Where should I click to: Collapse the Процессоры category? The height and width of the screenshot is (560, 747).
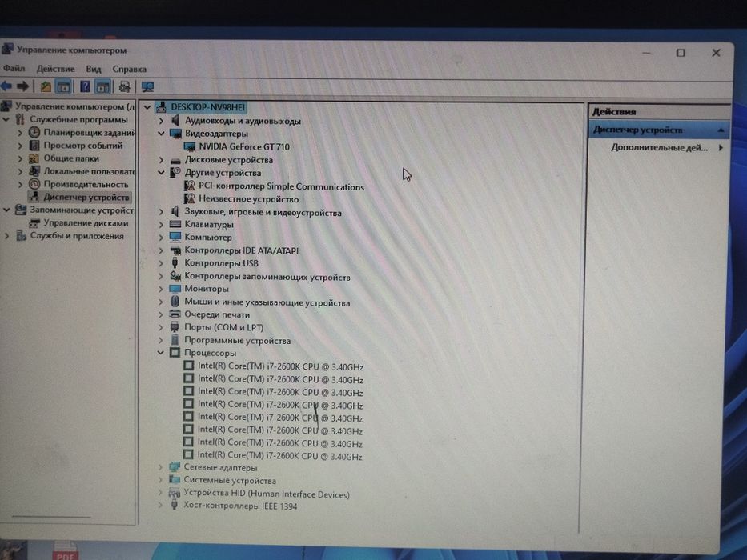[x=161, y=353]
